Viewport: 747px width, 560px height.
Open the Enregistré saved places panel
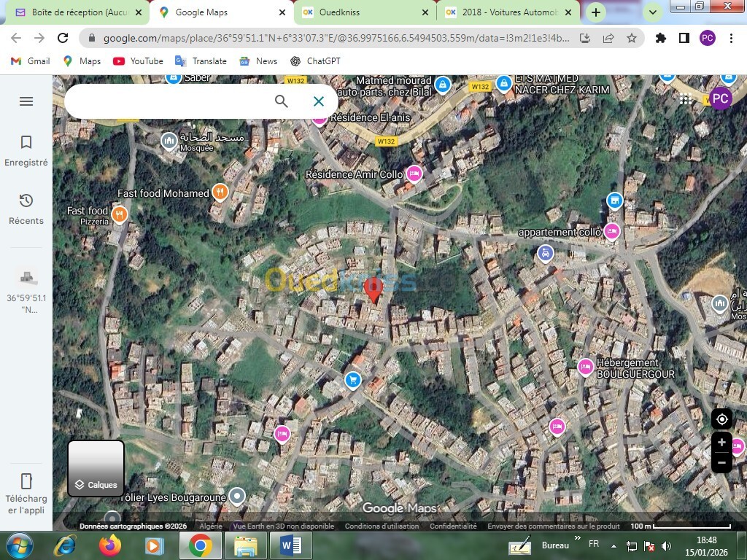(x=26, y=151)
